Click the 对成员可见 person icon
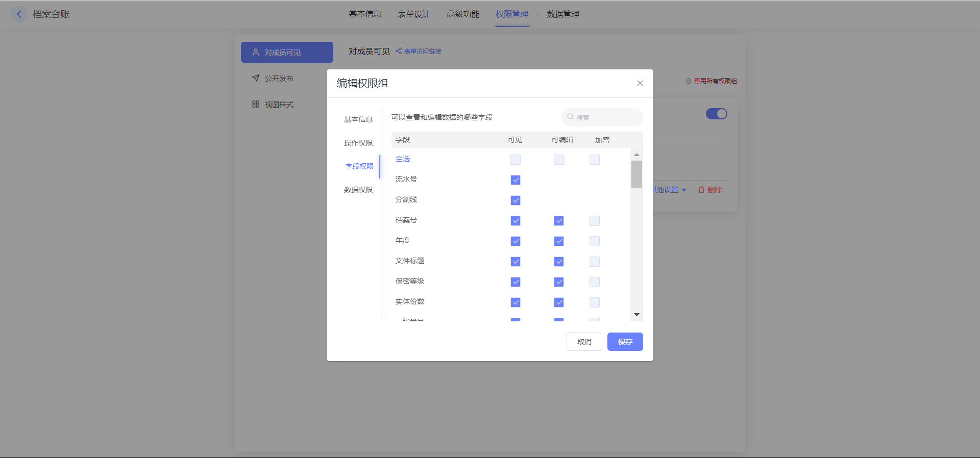The image size is (980, 458). pyautogui.click(x=256, y=52)
